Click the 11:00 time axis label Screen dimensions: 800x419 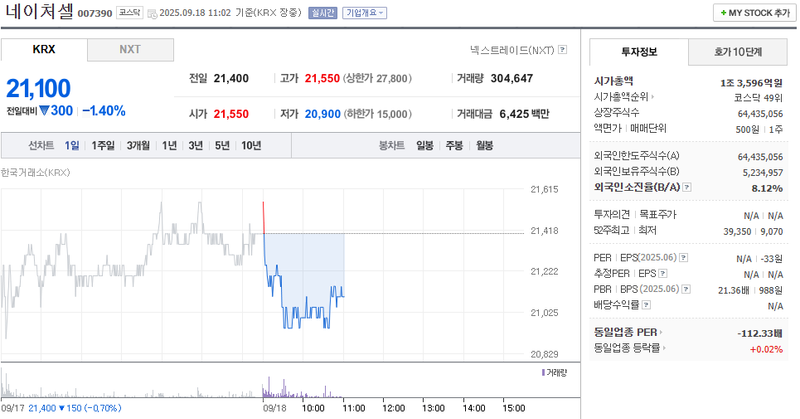point(354,408)
